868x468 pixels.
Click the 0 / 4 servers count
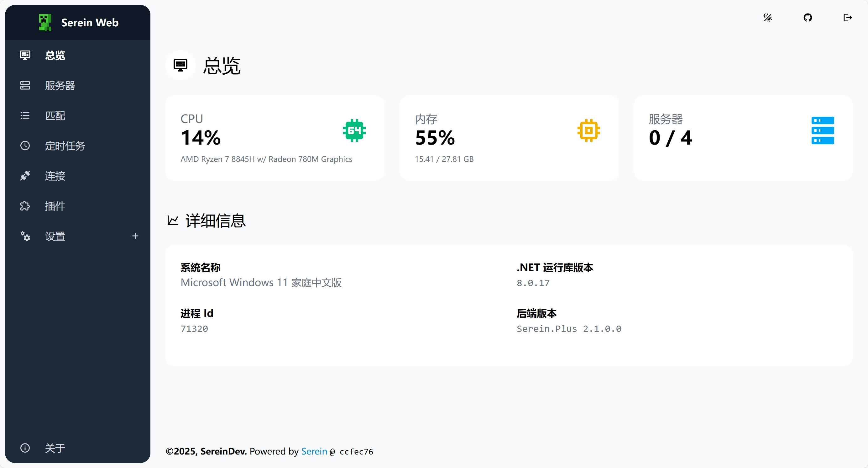point(671,138)
